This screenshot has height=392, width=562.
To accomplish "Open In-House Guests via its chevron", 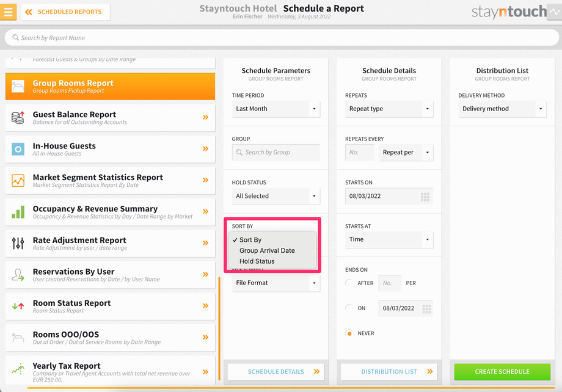I will [x=205, y=149].
